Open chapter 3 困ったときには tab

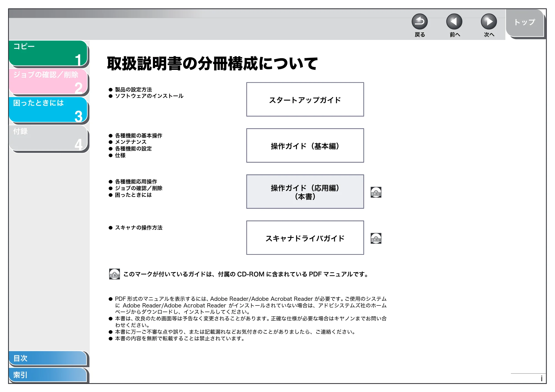48,110
